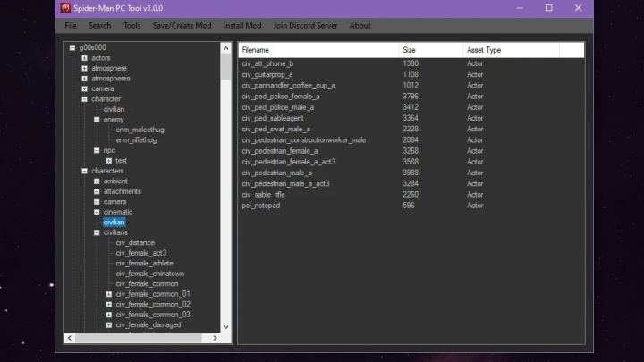This screenshot has width=644, height=362.
Task: Open the Search menu
Action: coord(100,25)
